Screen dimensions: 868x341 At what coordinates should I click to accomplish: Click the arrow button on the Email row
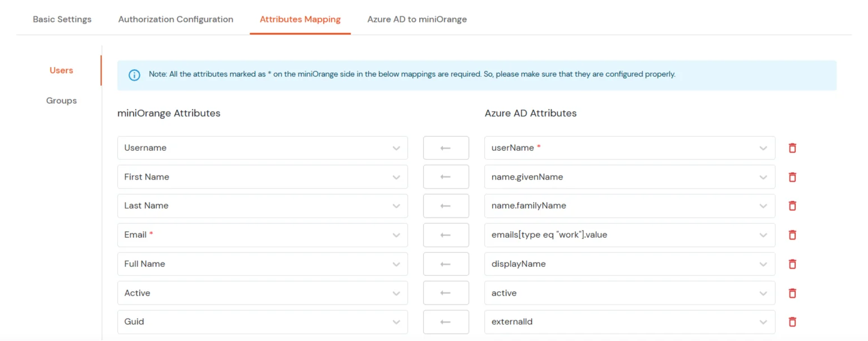click(x=446, y=234)
